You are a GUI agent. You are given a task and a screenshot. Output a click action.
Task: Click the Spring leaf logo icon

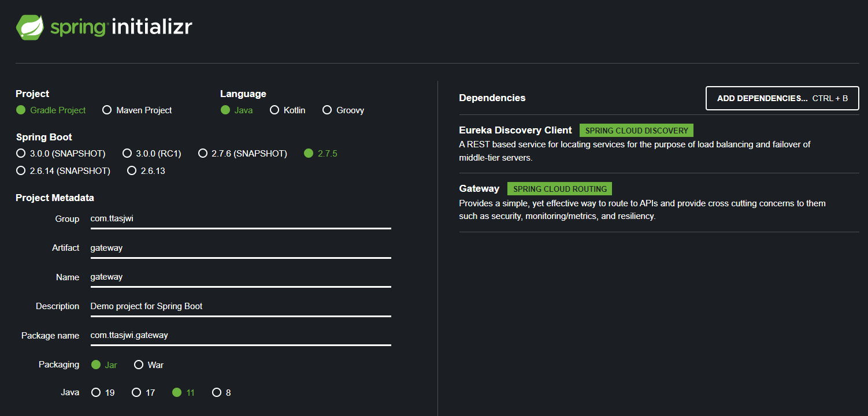pyautogui.click(x=30, y=27)
